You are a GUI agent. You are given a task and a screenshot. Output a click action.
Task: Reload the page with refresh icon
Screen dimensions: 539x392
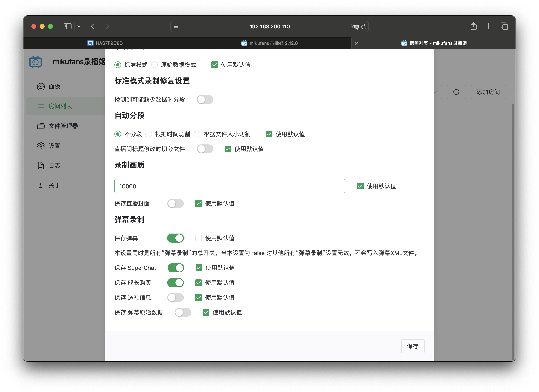tap(364, 27)
